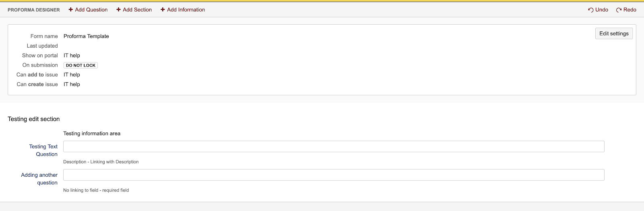Add a new section to the form
The image size is (644, 211).
click(137, 10)
